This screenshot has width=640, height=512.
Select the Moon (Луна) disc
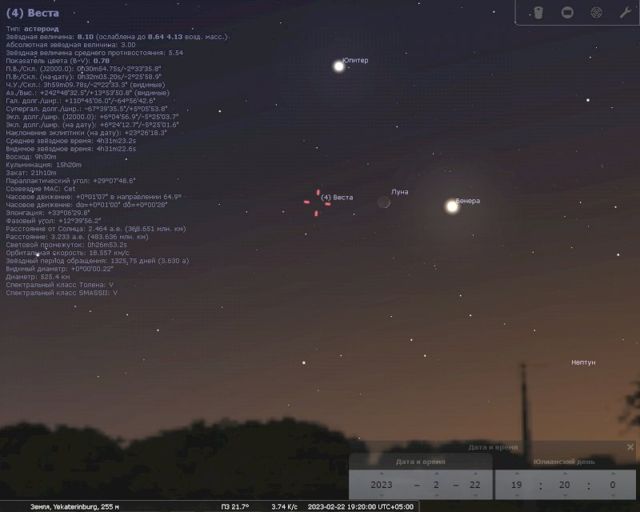click(384, 203)
